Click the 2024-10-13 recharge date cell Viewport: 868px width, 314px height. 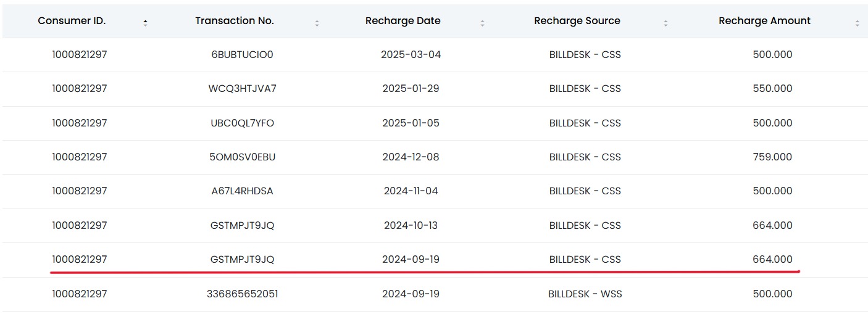click(411, 225)
